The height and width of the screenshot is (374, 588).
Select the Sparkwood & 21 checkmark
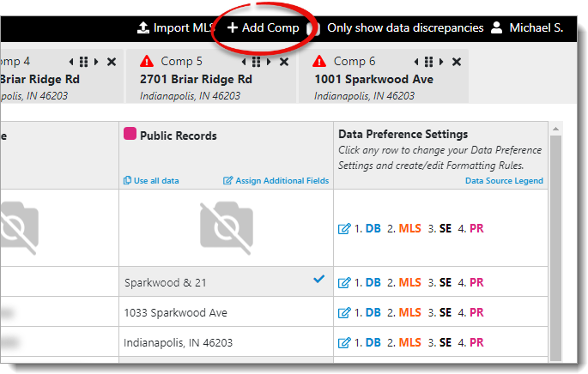click(x=319, y=279)
